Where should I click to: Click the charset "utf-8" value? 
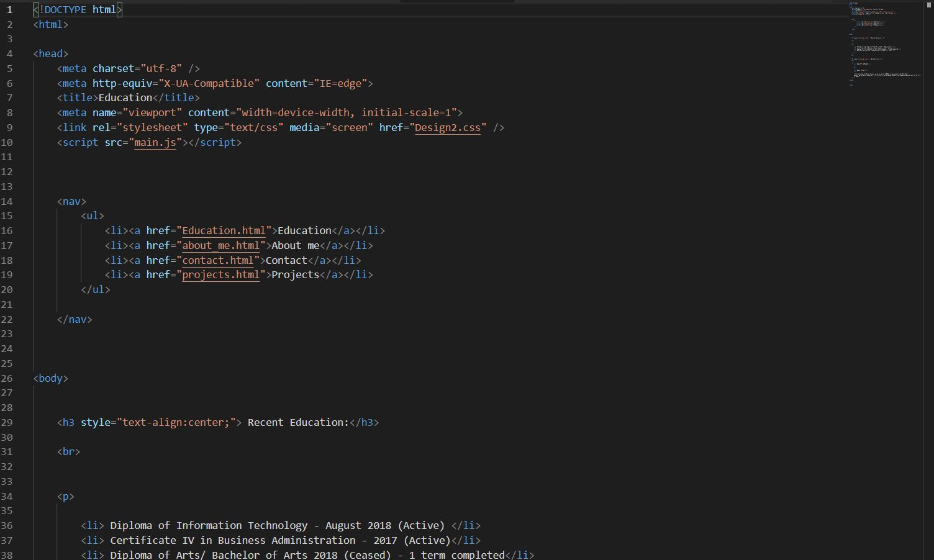tap(161, 69)
